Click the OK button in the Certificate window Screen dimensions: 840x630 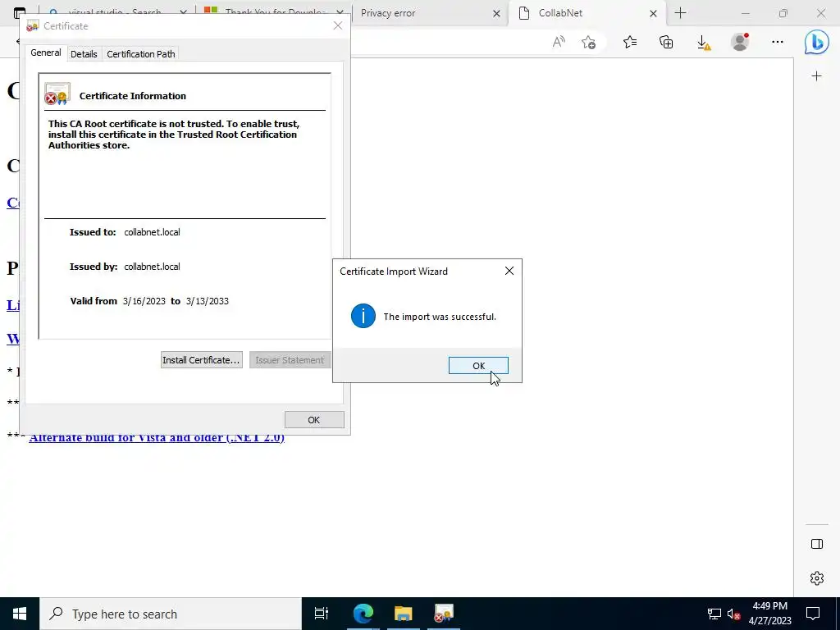pyautogui.click(x=314, y=420)
